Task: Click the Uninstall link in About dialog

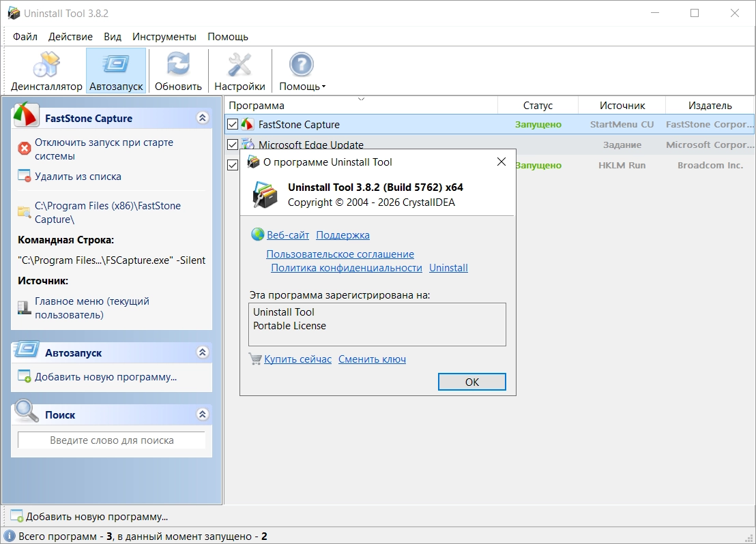Action: pyautogui.click(x=448, y=267)
